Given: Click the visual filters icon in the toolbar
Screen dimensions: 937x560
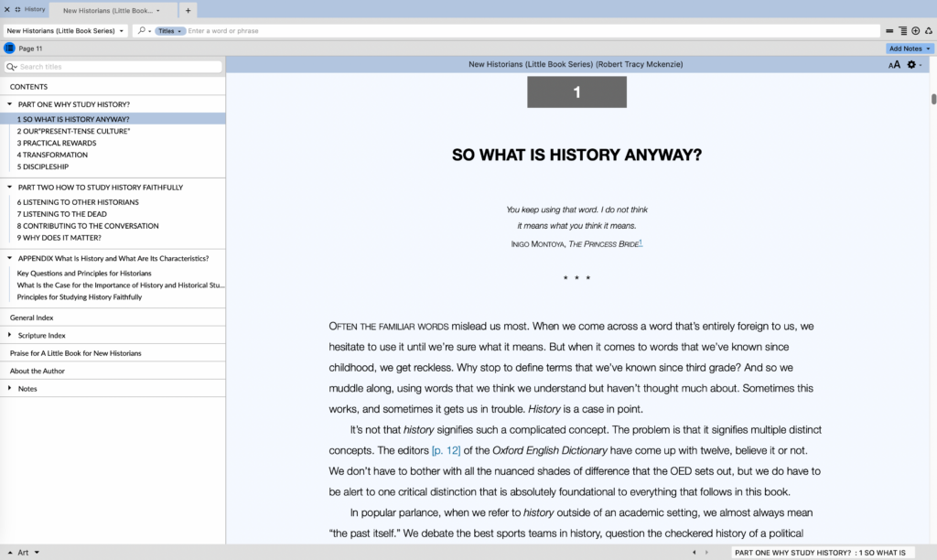Looking at the screenshot, I should 929,30.
